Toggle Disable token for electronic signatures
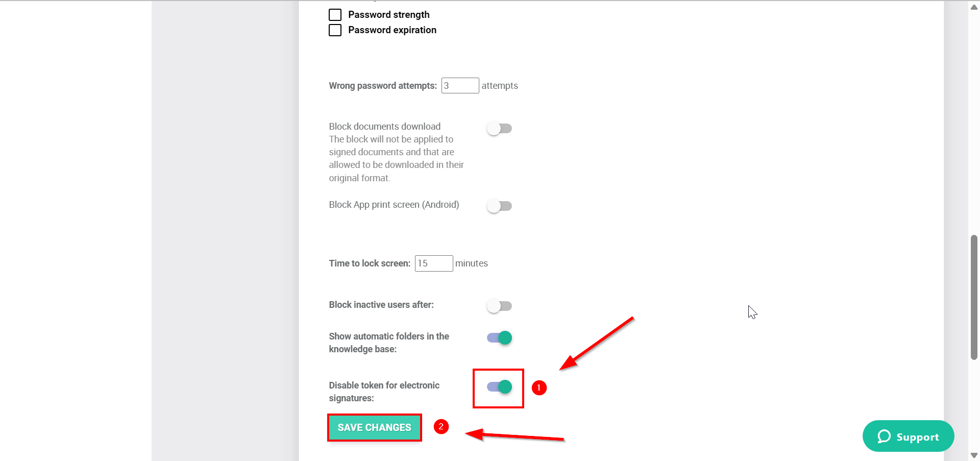The width and height of the screenshot is (980, 461). (499, 387)
